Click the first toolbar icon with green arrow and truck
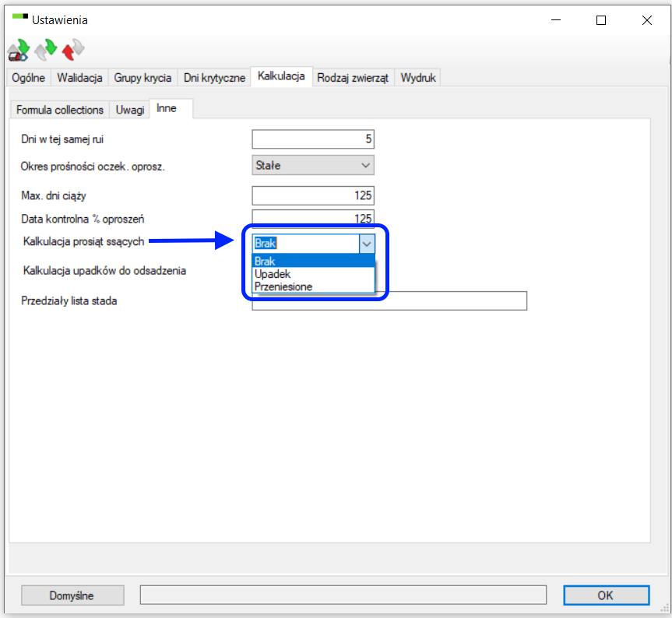This screenshot has width=672, height=618. 19,50
